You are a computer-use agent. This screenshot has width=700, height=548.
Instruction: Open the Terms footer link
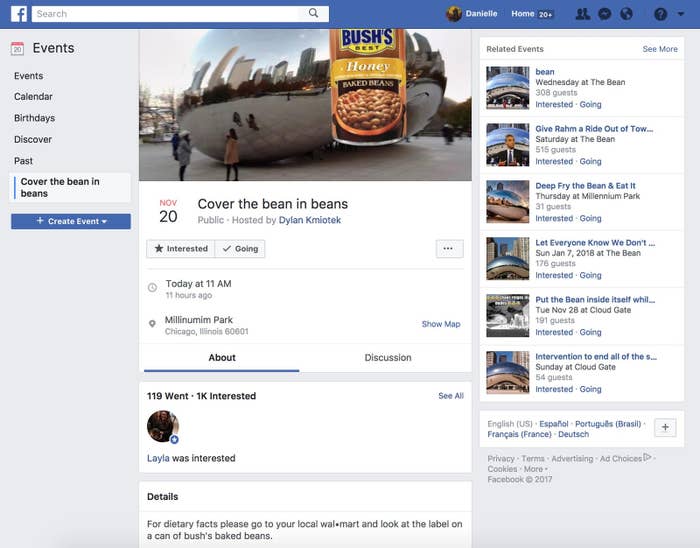533,458
